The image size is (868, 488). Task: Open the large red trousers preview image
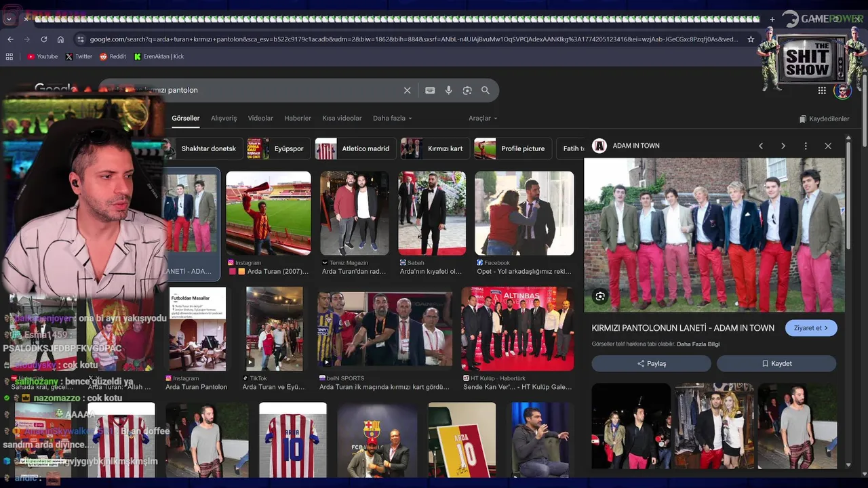point(714,235)
